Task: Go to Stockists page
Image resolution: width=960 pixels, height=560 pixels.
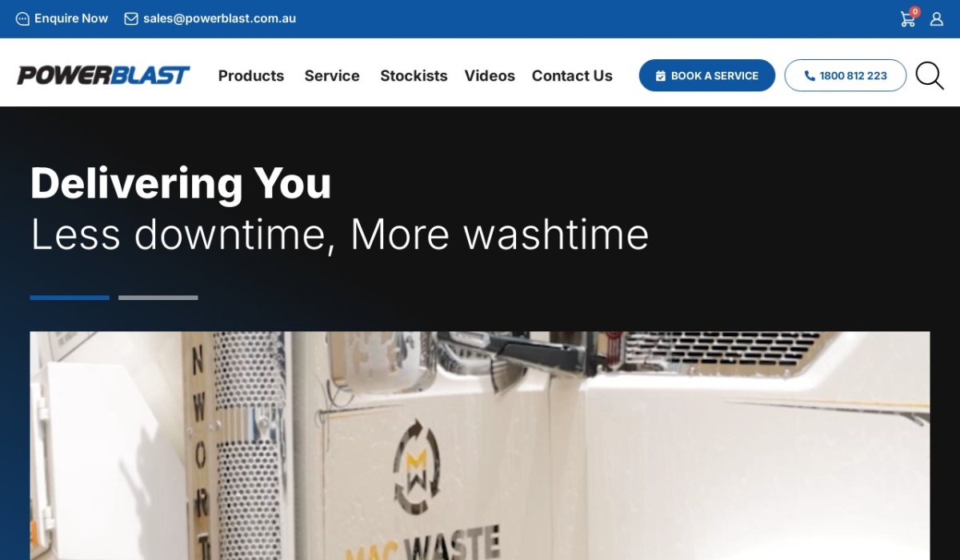Action: tap(414, 76)
